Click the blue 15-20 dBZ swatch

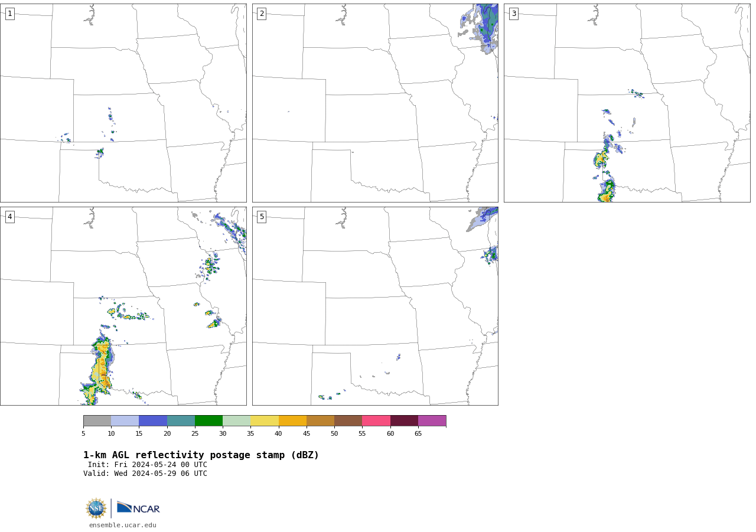click(153, 421)
